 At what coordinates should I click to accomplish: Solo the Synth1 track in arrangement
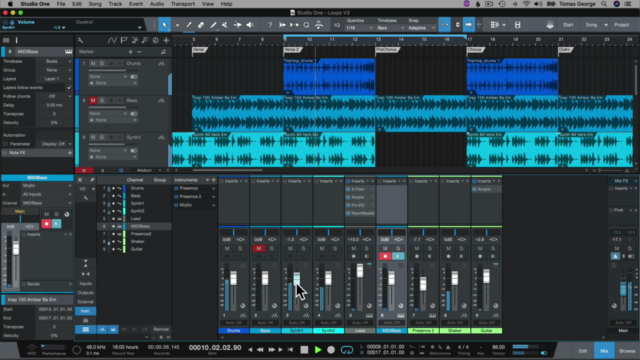point(102,138)
